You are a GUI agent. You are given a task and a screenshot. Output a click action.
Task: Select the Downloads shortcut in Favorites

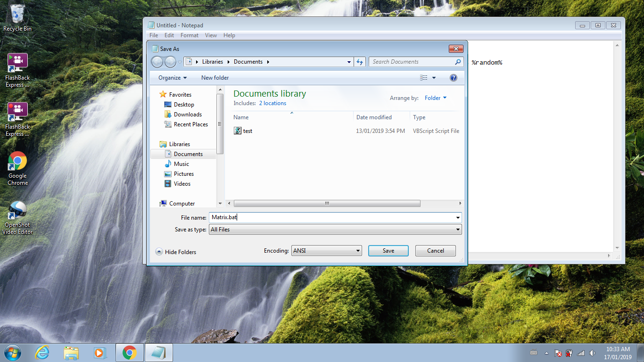[x=187, y=114]
